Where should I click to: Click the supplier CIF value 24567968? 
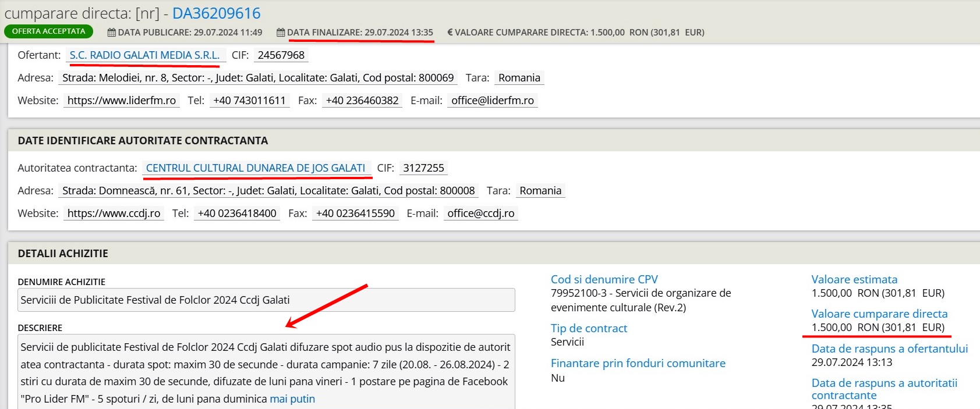click(281, 55)
